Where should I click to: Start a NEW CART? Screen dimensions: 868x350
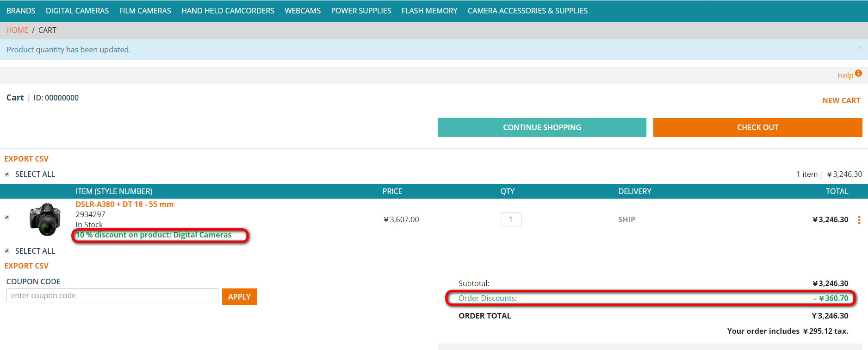841,100
